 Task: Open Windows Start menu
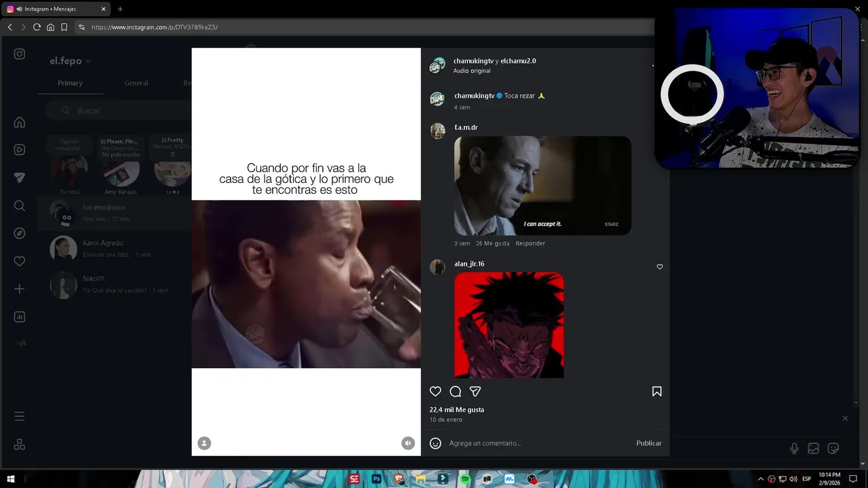coord(11,479)
